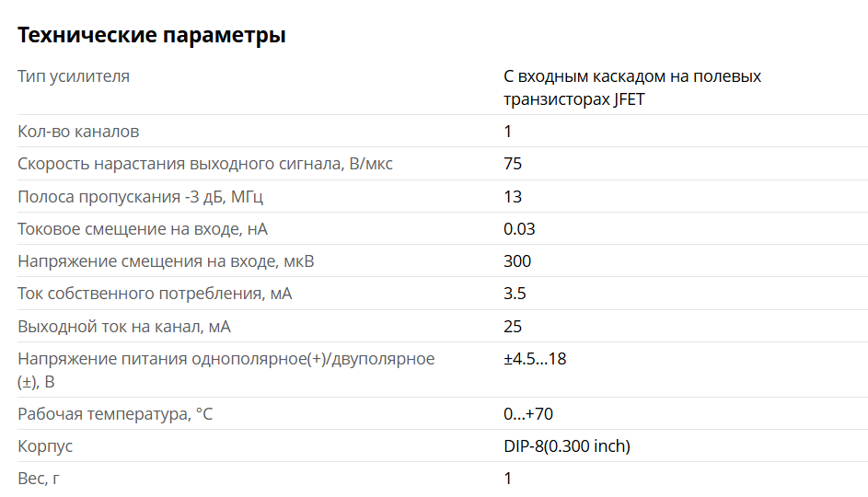Click the output current value 25
The image size is (868, 497).
(x=513, y=327)
